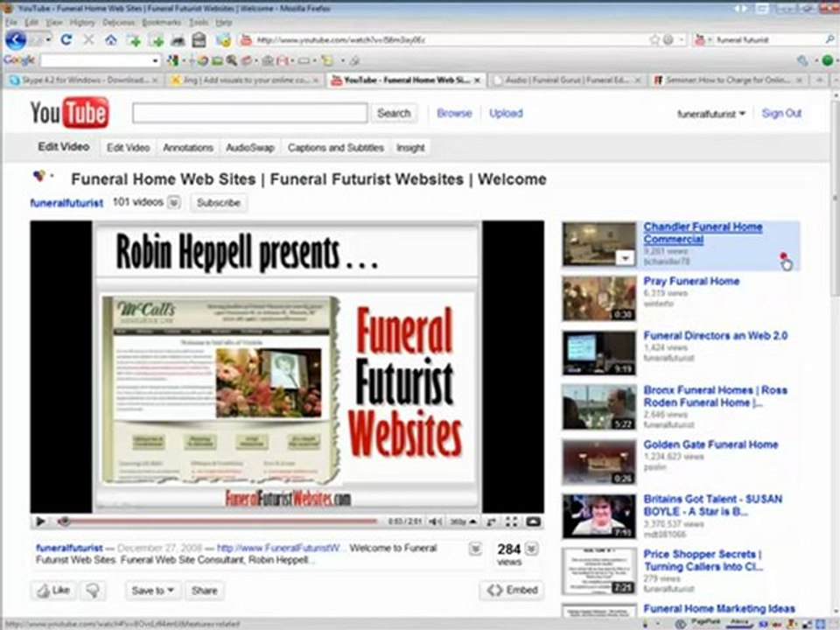Play the video with the play button
The width and height of the screenshot is (840, 630).
[x=40, y=521]
